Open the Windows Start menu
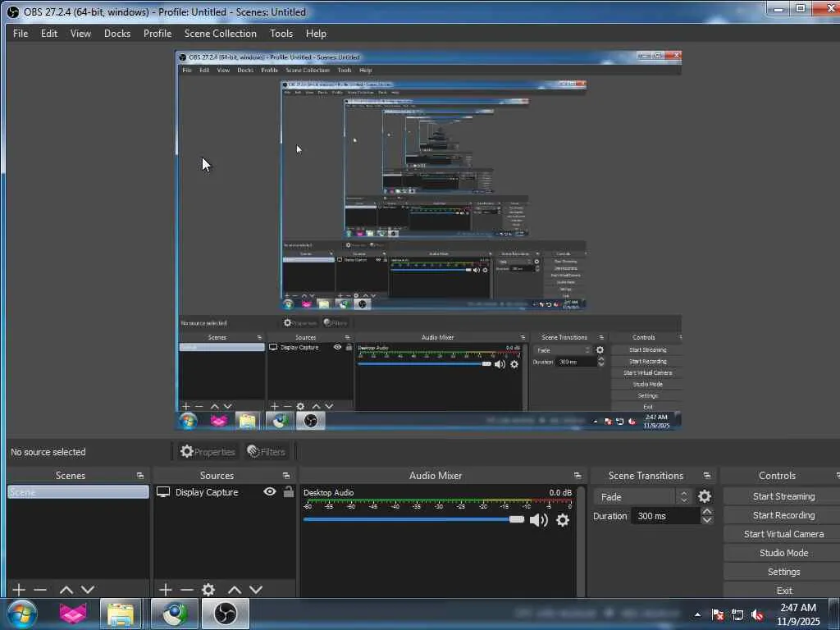This screenshot has width=840, height=630. 22,614
